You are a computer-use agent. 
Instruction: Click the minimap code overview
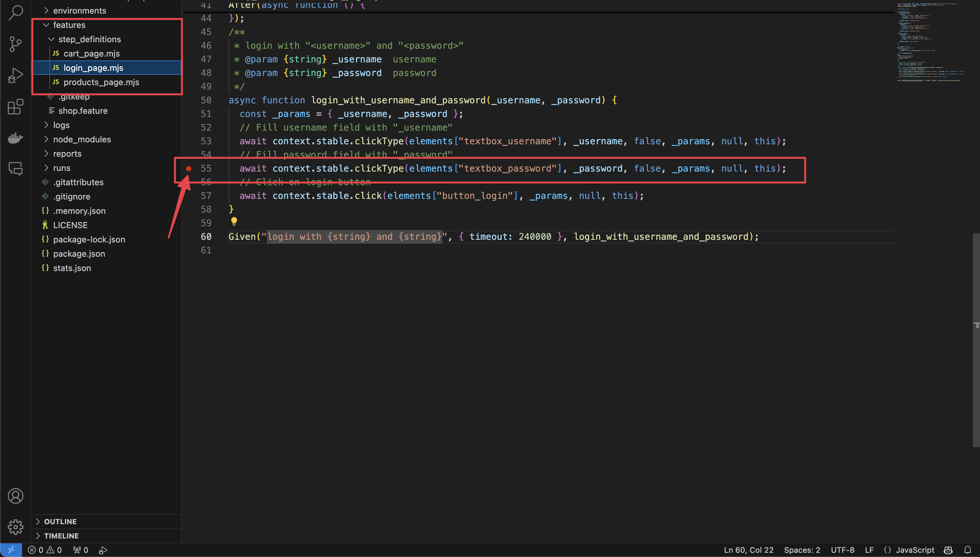tap(929, 42)
